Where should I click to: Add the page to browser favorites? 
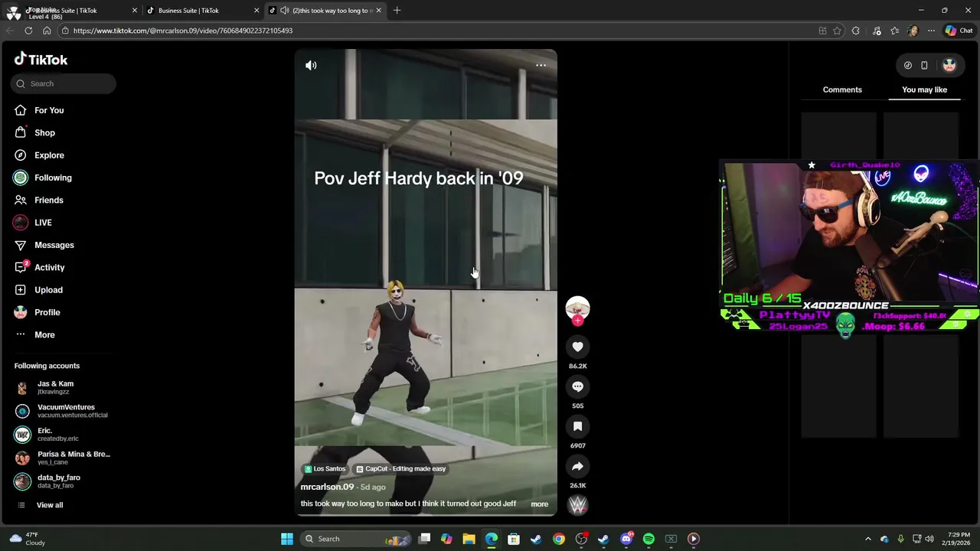point(837,31)
